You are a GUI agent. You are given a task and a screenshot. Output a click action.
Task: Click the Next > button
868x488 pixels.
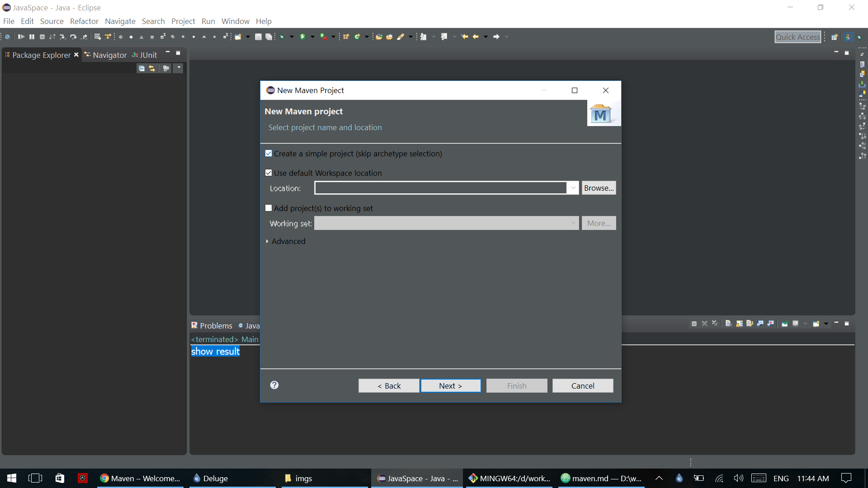pos(451,386)
